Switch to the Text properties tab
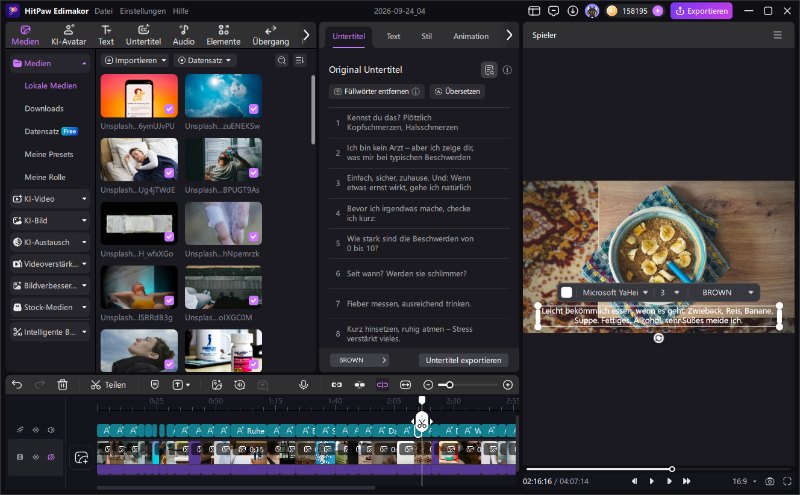The width and height of the screenshot is (800, 495). point(393,36)
